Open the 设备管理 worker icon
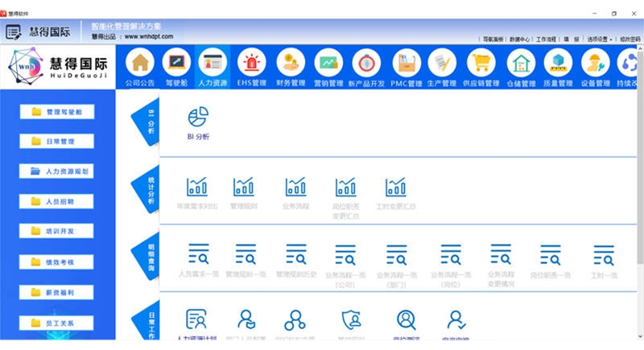644x350 pixels. pos(596,63)
